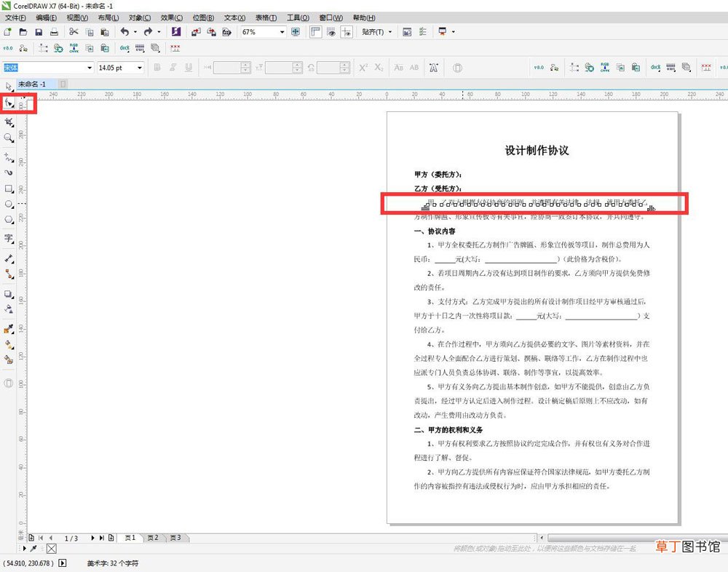Click the horizontal scrollbar at bottom

(x=638, y=538)
